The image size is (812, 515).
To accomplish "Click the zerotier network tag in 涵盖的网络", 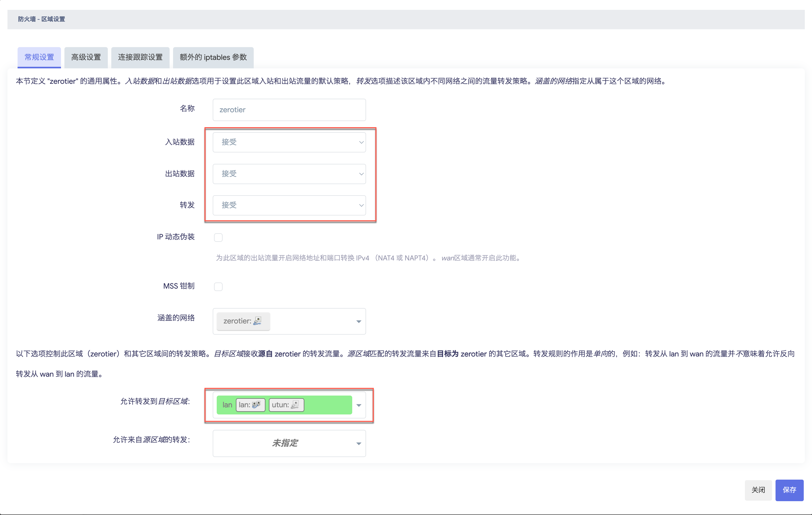I will click(x=243, y=321).
